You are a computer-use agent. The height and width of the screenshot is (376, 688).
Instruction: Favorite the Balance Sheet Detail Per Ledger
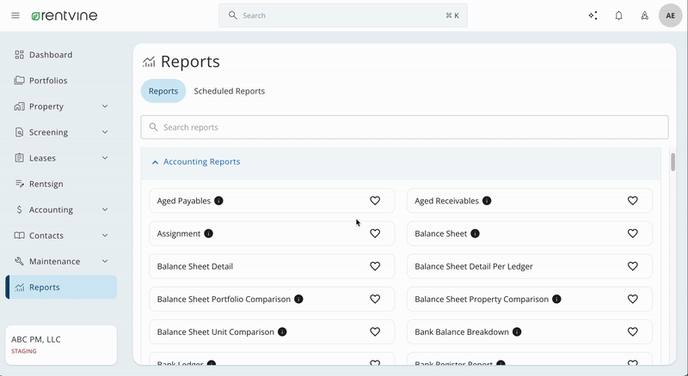632,266
